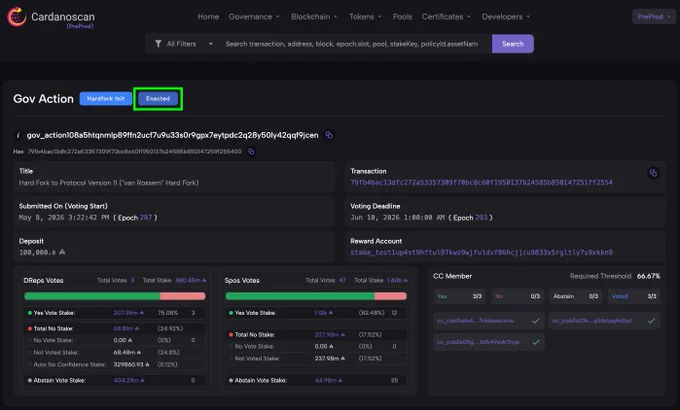
Task: Select the CC Member Abstain 0/3 filter
Action: pos(575,296)
